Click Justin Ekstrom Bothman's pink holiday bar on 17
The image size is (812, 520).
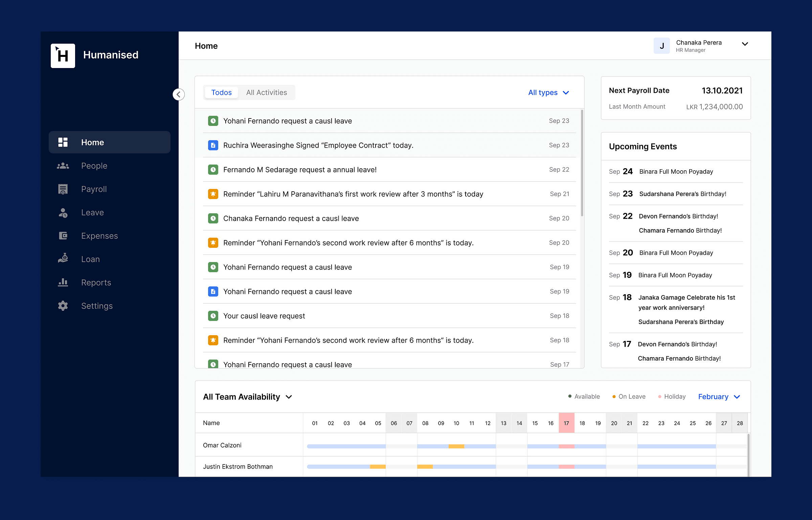coord(566,467)
